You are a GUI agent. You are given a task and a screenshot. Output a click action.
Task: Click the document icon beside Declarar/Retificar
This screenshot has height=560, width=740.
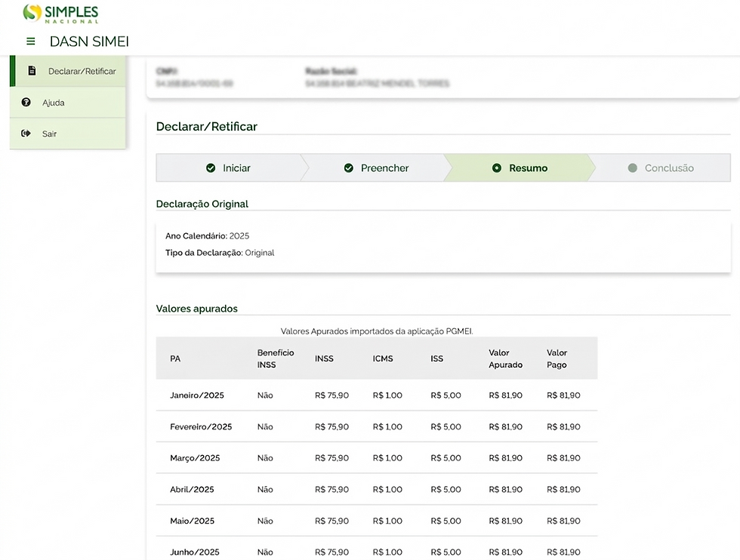point(32,71)
